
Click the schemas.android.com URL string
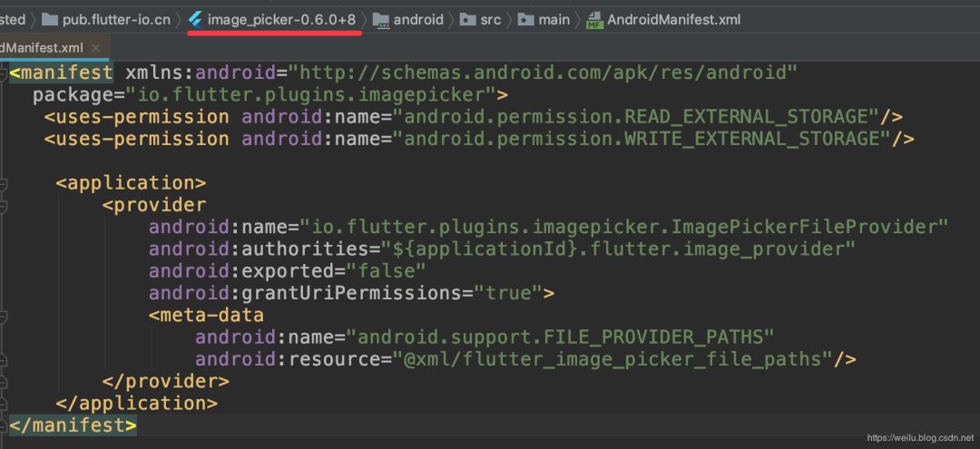pyautogui.click(x=543, y=73)
